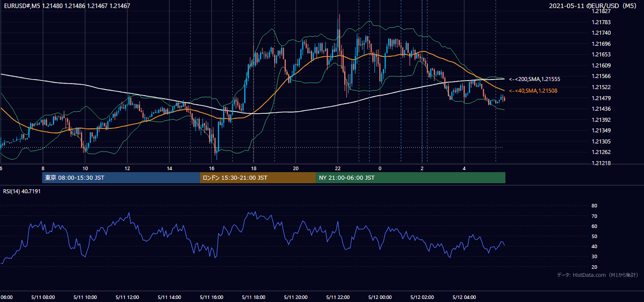Click price axis label 1.21349
Viewport: 644px width, 302px height.
(601, 130)
